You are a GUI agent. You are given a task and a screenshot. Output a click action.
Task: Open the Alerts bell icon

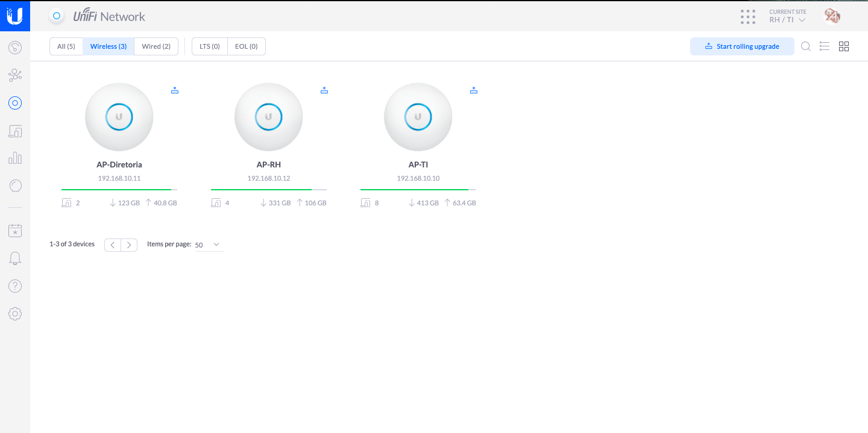[x=15, y=258]
